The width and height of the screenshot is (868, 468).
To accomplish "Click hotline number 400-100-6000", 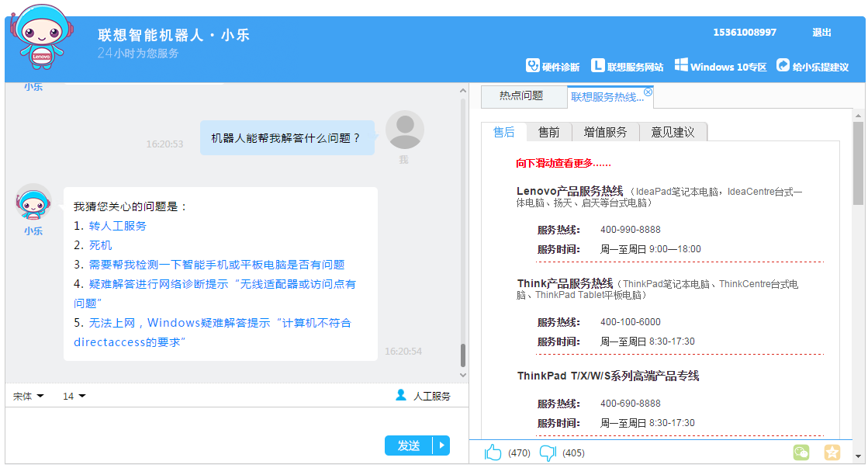I will (630, 322).
